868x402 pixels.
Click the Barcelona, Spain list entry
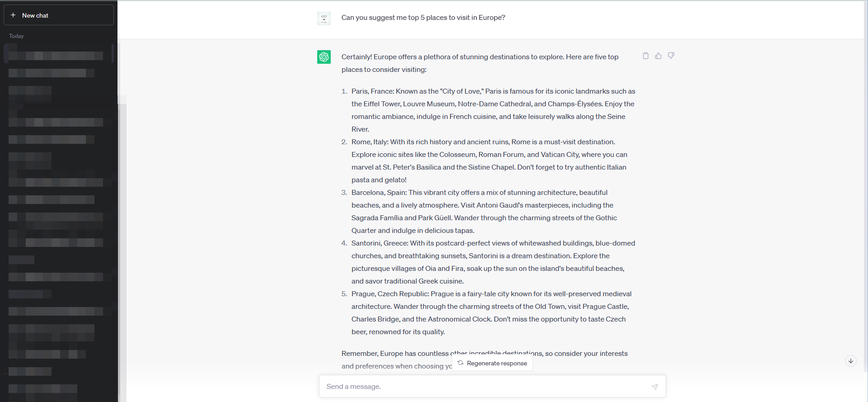tap(484, 211)
